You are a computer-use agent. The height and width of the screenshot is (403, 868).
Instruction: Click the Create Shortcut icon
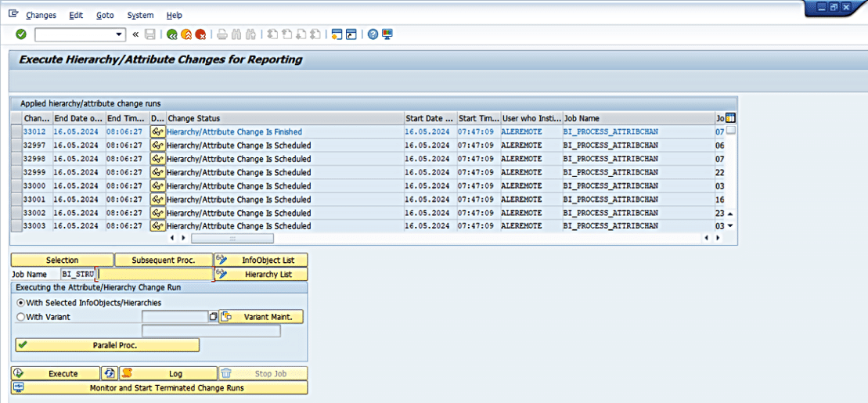351,35
